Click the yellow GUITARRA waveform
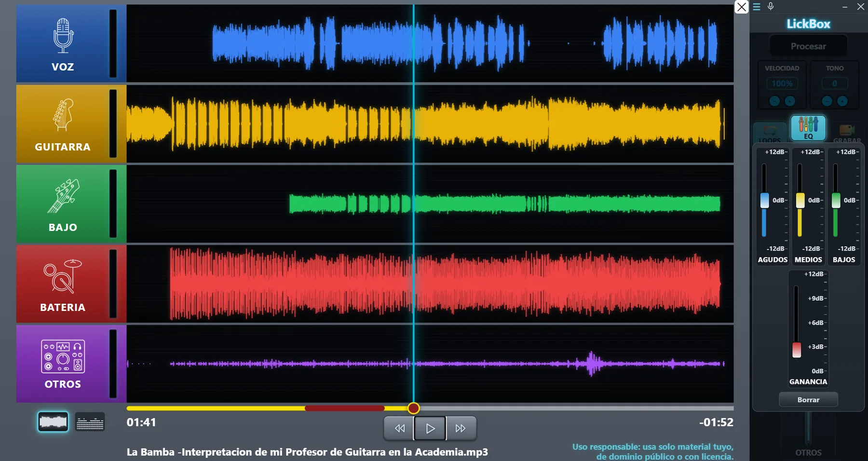The height and width of the screenshot is (461, 868). (x=426, y=123)
